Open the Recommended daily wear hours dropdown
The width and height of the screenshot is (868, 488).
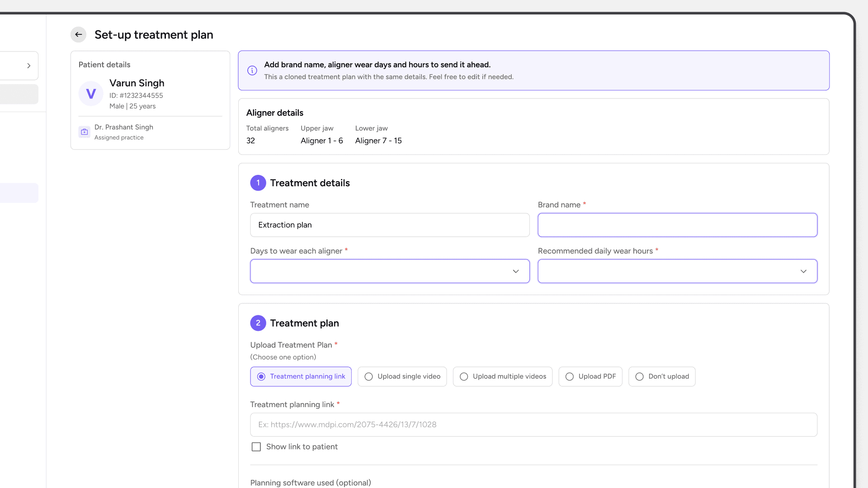[677, 271]
